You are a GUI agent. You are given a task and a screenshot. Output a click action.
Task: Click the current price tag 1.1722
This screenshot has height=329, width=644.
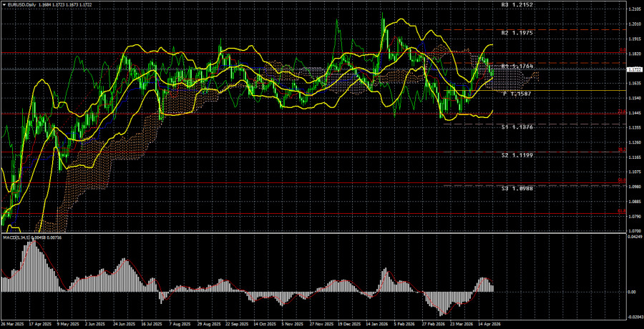[634, 69]
